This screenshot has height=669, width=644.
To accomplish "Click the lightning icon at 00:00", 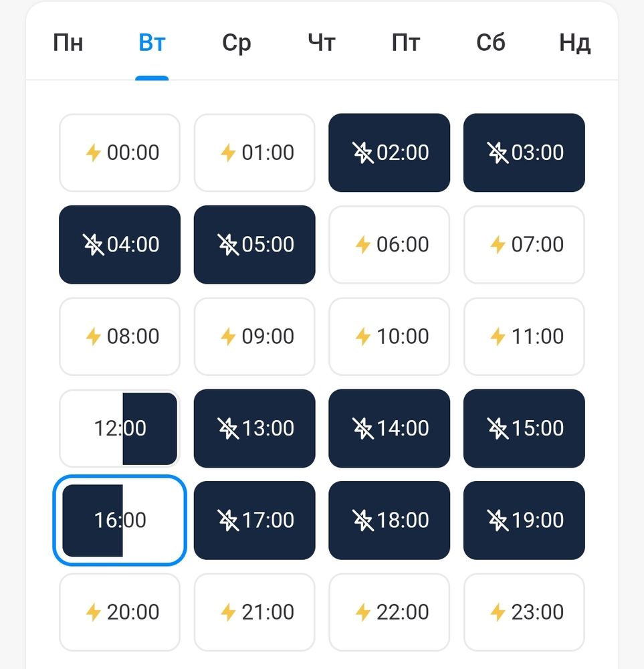I will 93,153.
